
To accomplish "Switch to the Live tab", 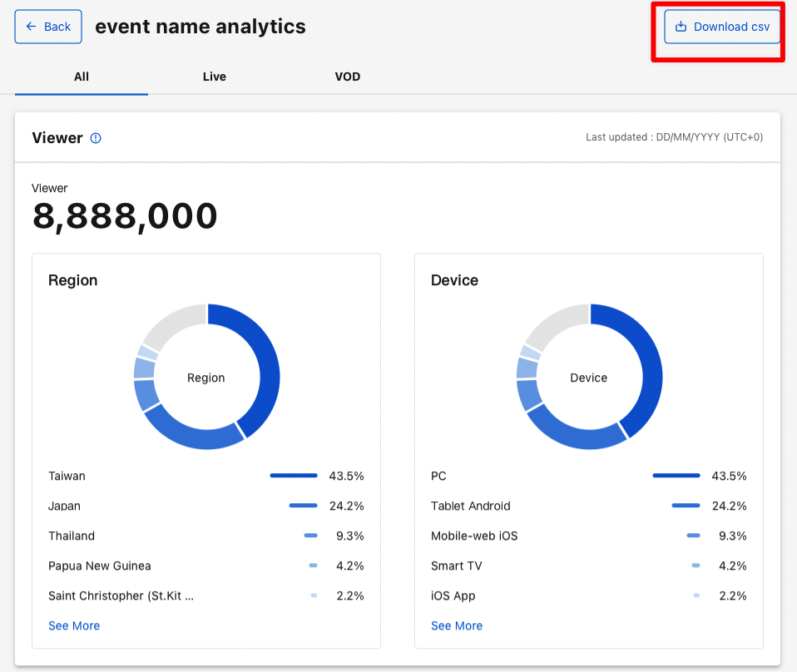I will 214,77.
